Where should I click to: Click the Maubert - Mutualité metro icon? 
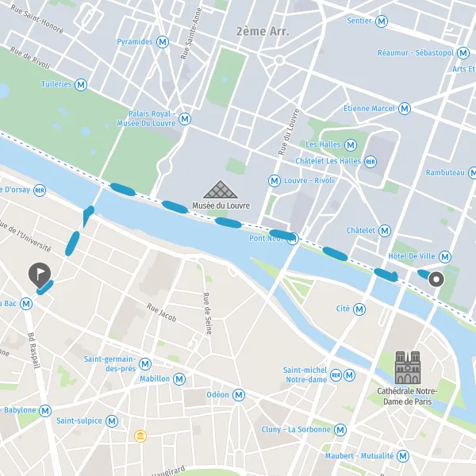click(403, 456)
